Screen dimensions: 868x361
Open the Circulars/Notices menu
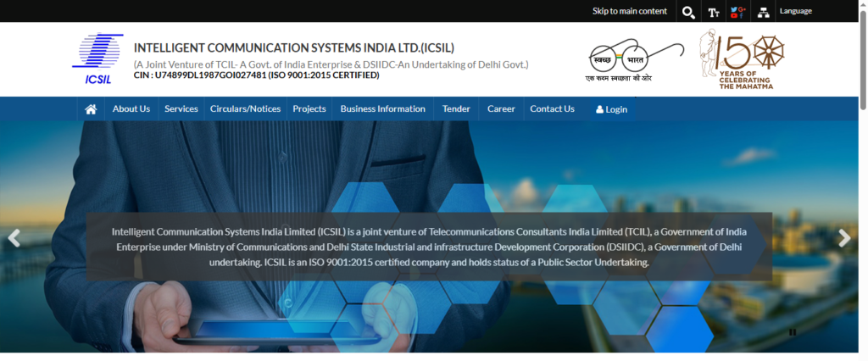click(245, 109)
